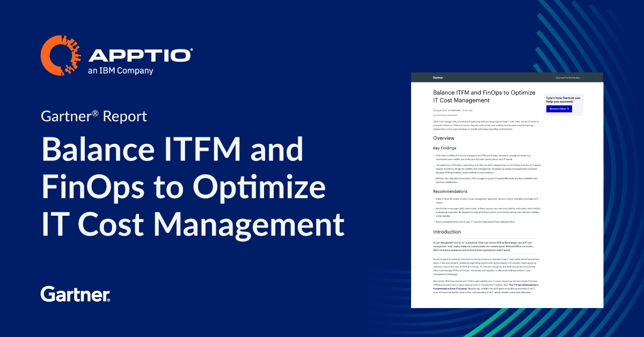The height and width of the screenshot is (337, 644).
Task: Click the 'Become a Client' button
Action: tap(559, 109)
